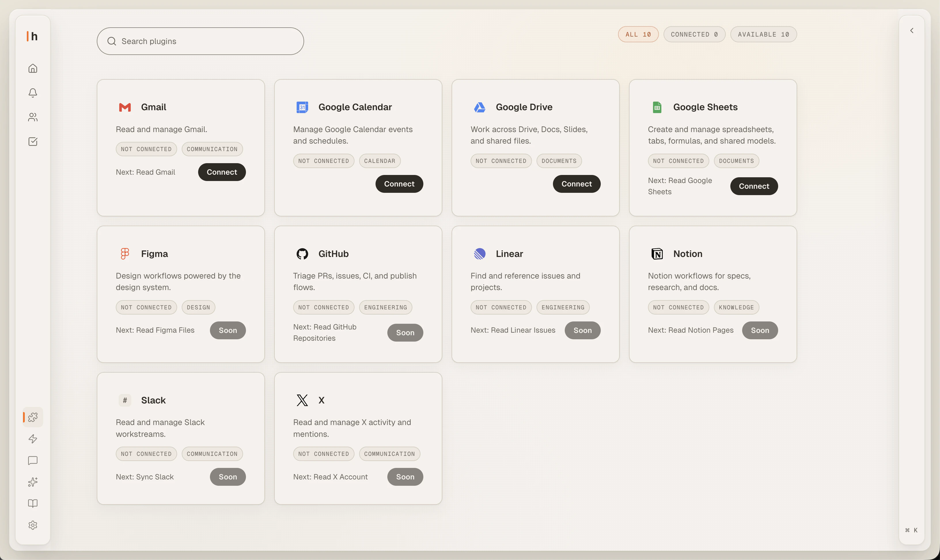This screenshot has height=560, width=940.
Task: Click Soon button on Notion card
Action: point(760,330)
